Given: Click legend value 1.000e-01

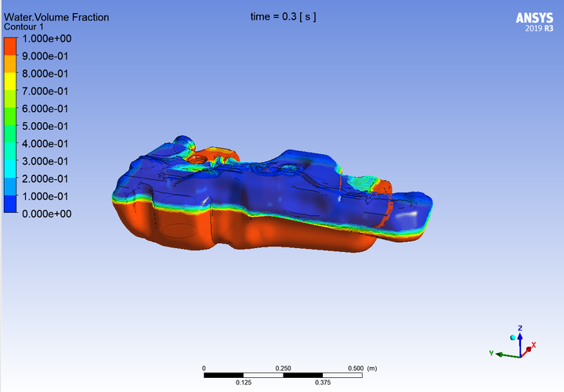Looking at the screenshot, I should pyautogui.click(x=45, y=196).
